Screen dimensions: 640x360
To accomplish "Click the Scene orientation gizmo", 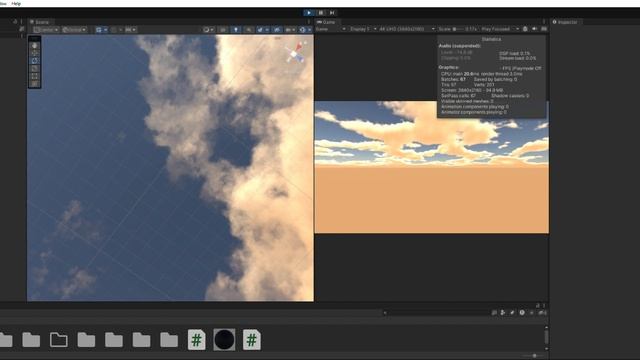I will click(296, 53).
